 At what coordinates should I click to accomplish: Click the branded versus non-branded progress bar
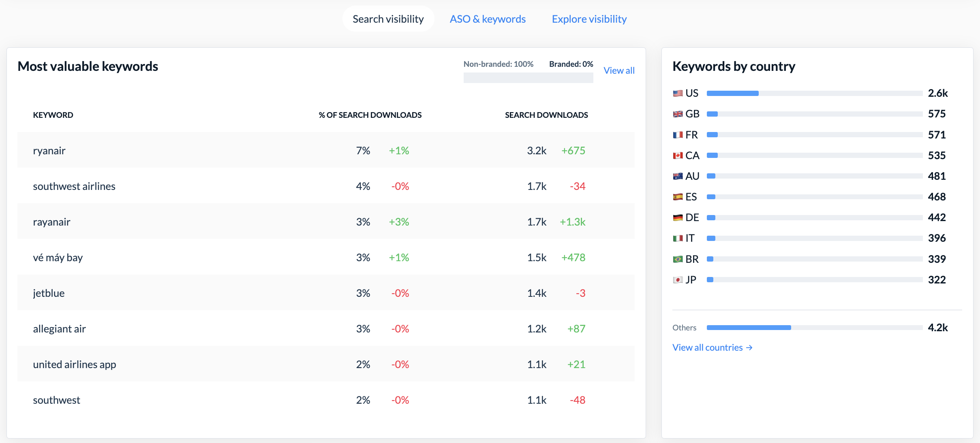[x=528, y=78]
